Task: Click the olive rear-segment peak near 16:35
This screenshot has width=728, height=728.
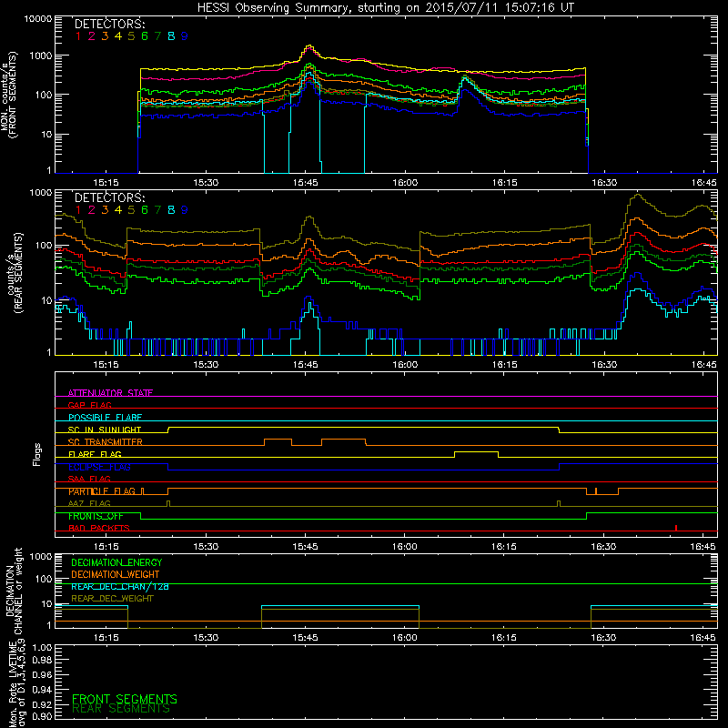Action: (x=638, y=195)
